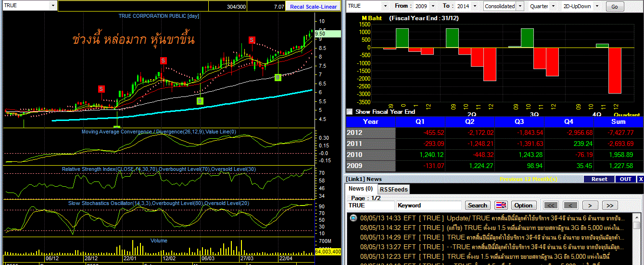Click the 2012 Q4 cell -2,956.68
Image resolution: width=644 pixels, height=265 pixels.
point(569,133)
